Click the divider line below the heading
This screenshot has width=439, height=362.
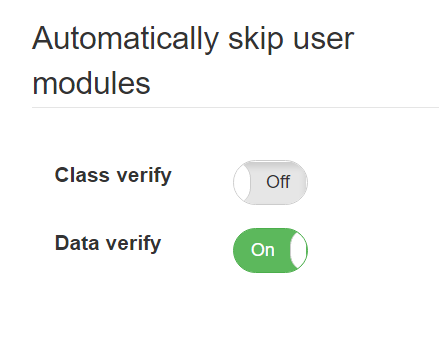[x=235, y=107]
